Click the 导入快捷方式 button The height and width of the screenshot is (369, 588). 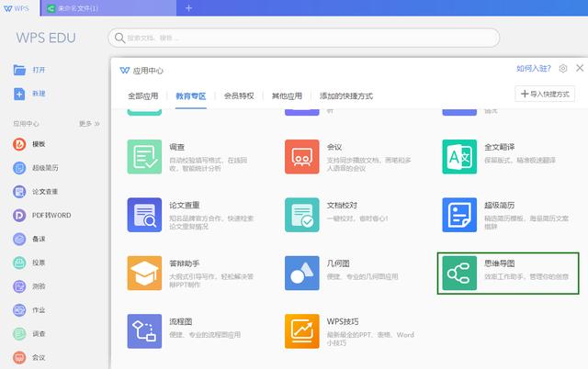pyautogui.click(x=545, y=94)
